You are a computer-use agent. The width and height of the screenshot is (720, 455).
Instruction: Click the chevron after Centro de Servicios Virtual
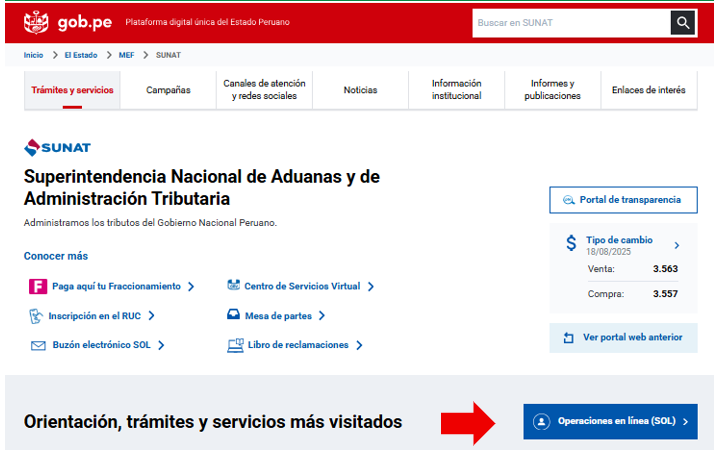pyautogui.click(x=371, y=286)
